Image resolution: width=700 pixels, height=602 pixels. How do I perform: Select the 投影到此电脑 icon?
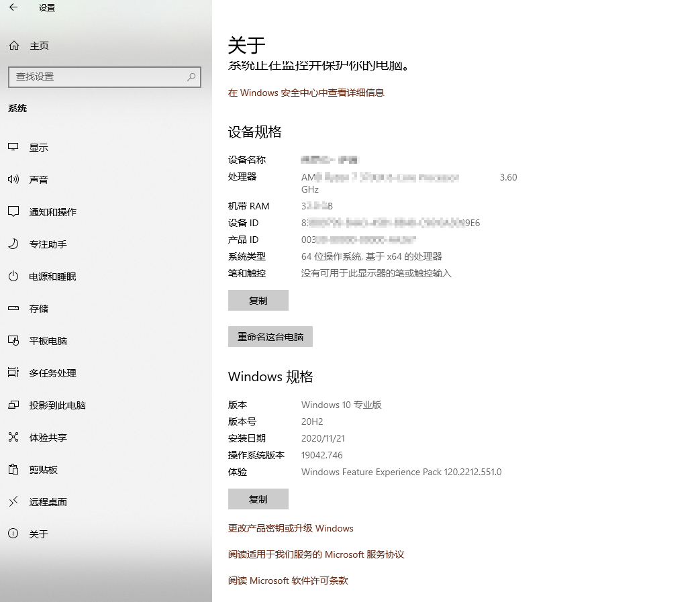coord(13,405)
